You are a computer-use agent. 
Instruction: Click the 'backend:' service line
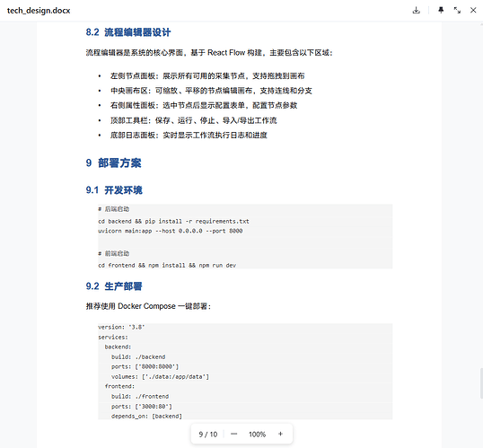coord(118,347)
